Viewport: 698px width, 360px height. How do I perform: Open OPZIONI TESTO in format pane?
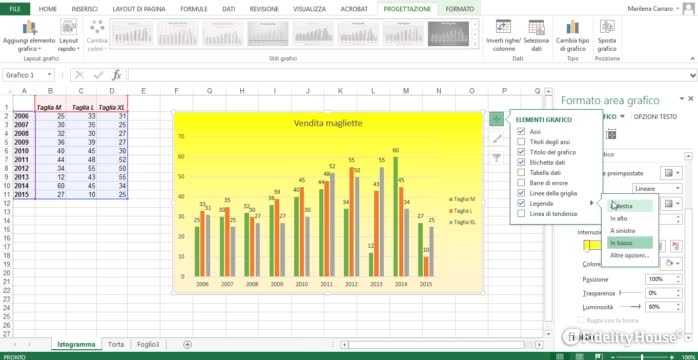[x=655, y=117]
